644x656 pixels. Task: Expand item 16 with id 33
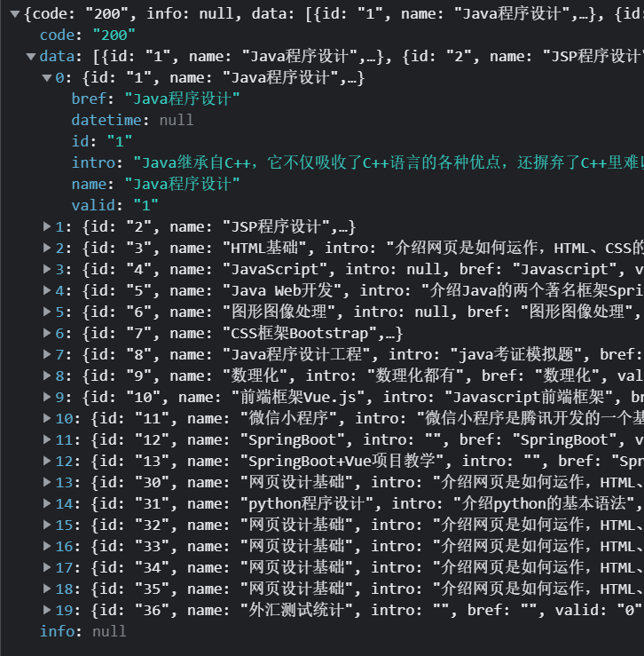47,546
